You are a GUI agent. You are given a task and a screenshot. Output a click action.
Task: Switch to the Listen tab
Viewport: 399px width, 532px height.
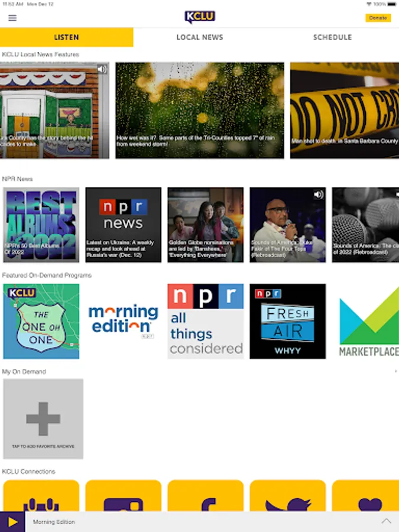(66, 37)
